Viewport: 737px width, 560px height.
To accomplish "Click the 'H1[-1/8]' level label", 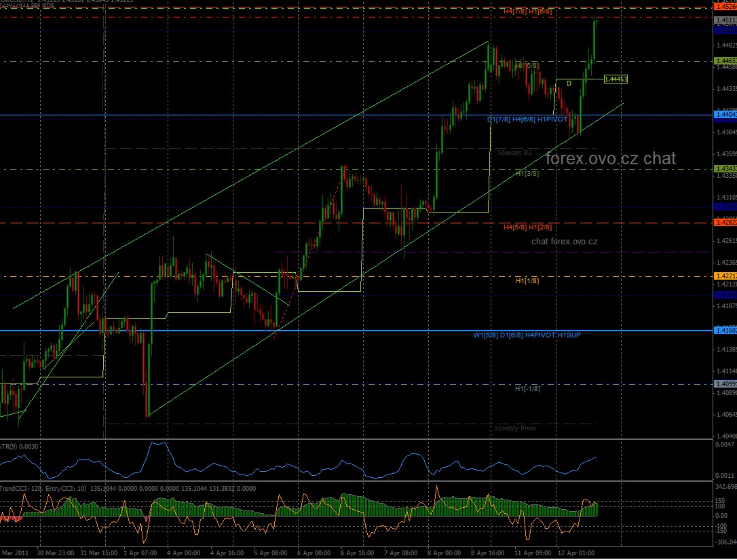I will click(x=527, y=389).
